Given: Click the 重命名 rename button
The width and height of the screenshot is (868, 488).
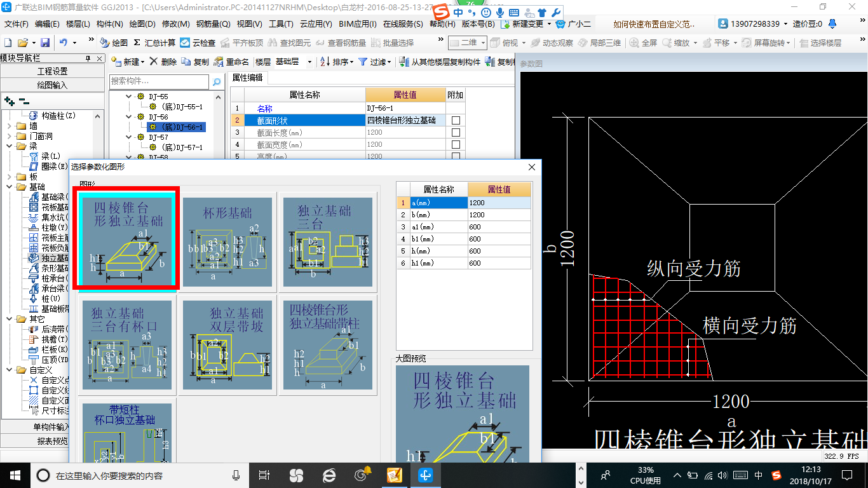Looking at the screenshot, I should [232, 62].
